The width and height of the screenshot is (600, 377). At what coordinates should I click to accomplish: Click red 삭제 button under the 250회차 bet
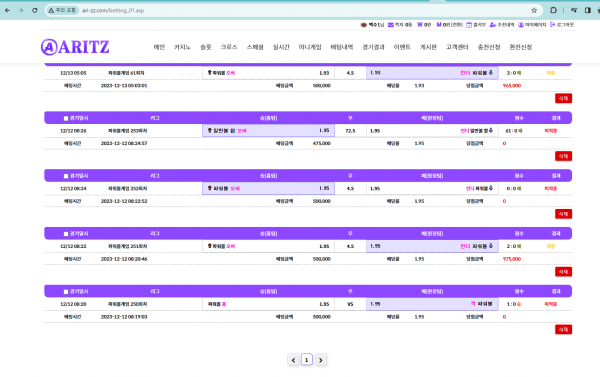click(x=563, y=330)
